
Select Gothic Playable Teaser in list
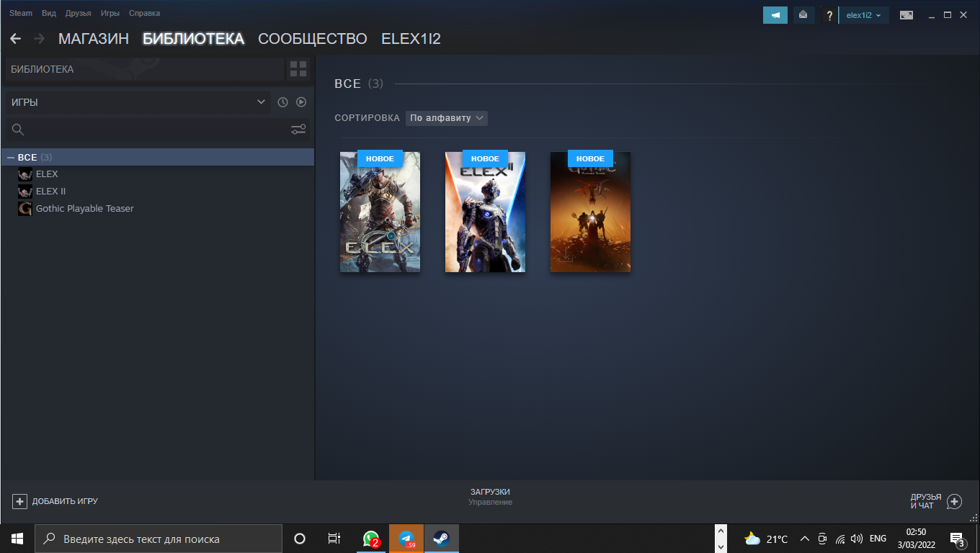tap(85, 209)
